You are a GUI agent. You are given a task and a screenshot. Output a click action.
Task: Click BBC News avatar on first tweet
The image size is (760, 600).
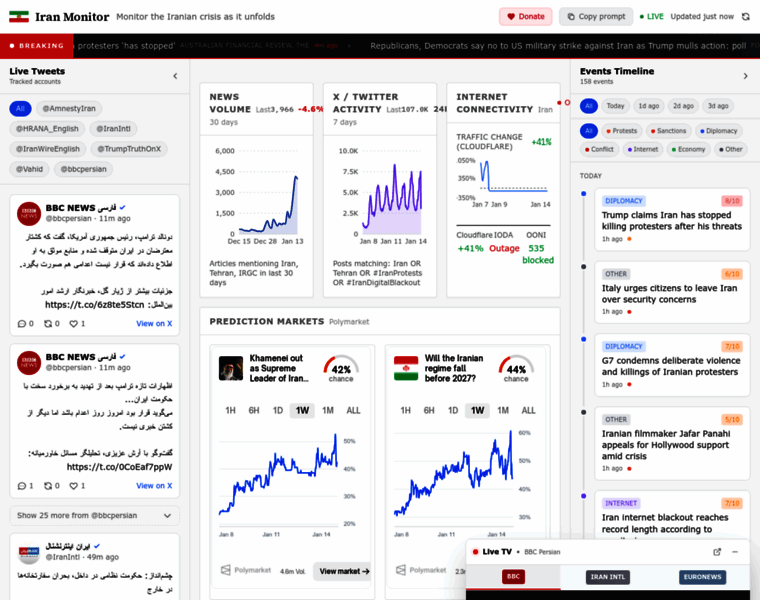point(29,214)
